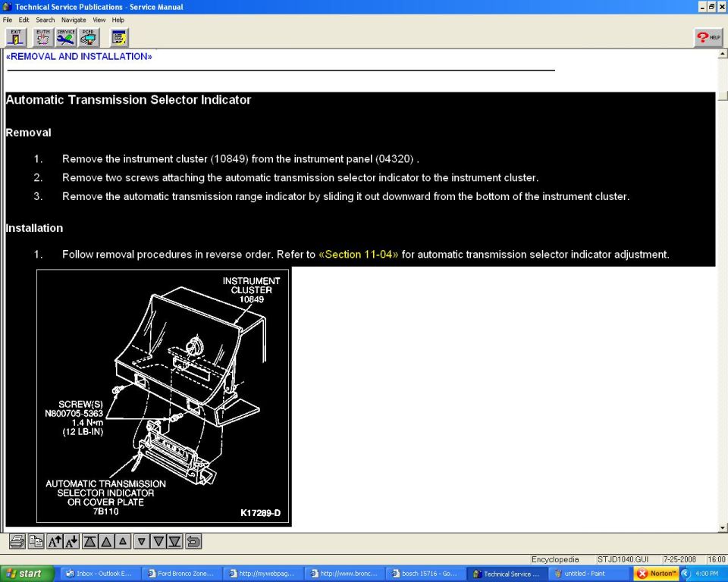
Task: Click the 7-25-2008 date in status bar
Action: pos(679,559)
